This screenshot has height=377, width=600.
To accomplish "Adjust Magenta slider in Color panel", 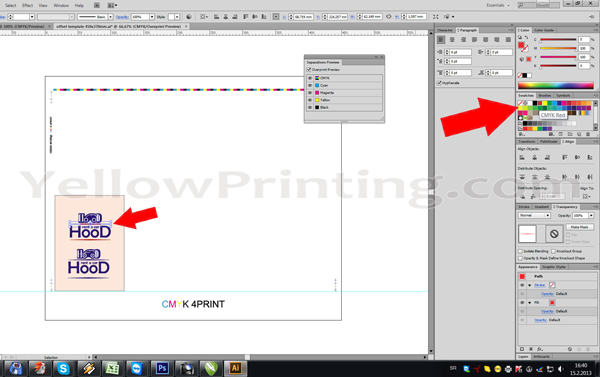I will pos(558,48).
